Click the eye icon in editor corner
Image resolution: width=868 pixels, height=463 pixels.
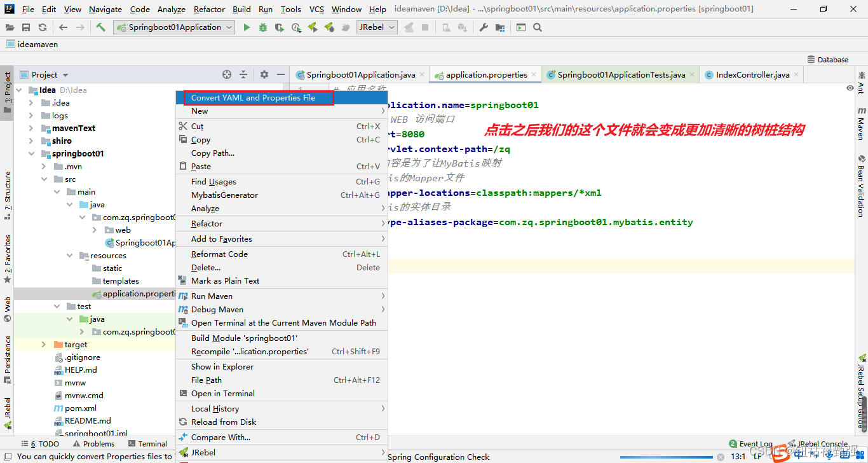(x=850, y=88)
